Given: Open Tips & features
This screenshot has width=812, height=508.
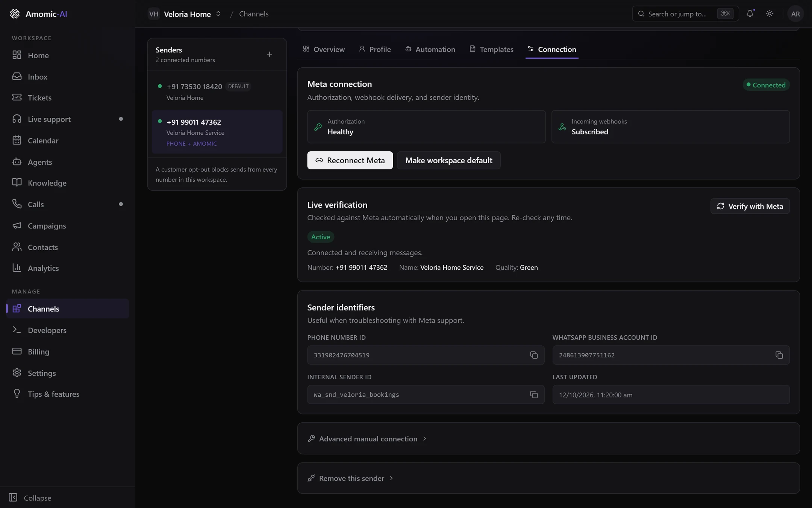Looking at the screenshot, I should [68, 394].
